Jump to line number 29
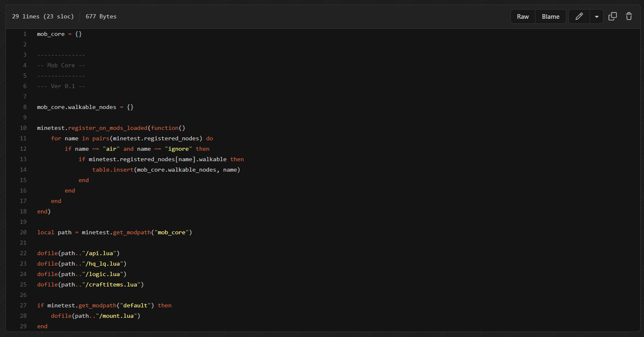Image resolution: width=644 pixels, height=337 pixels. [x=23, y=326]
